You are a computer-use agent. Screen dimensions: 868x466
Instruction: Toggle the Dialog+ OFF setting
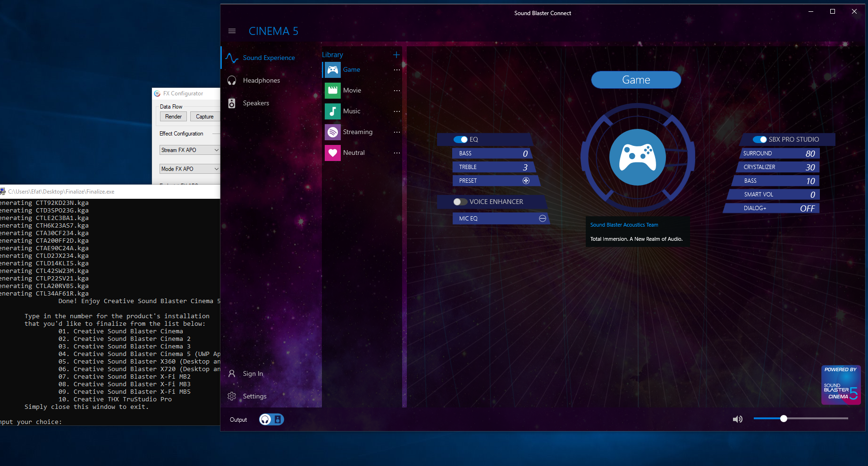[x=771, y=208]
